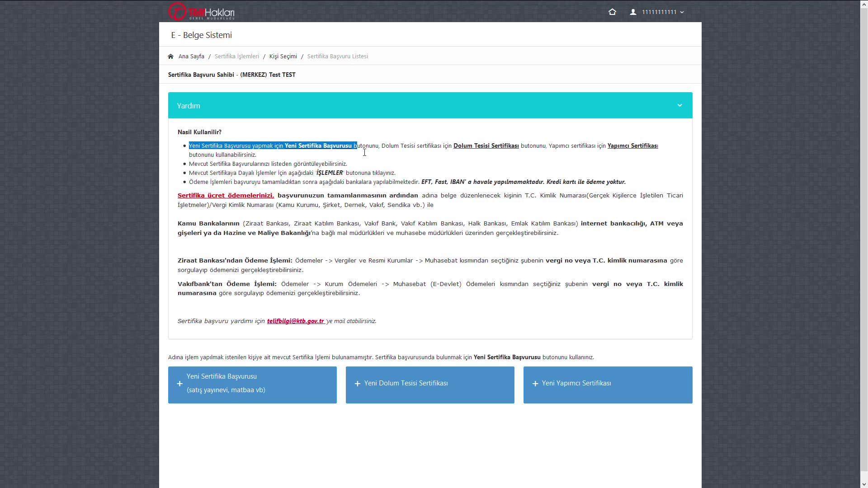
Task: Open telifbilgi@ktb.gov.tr email link
Action: click(296, 321)
